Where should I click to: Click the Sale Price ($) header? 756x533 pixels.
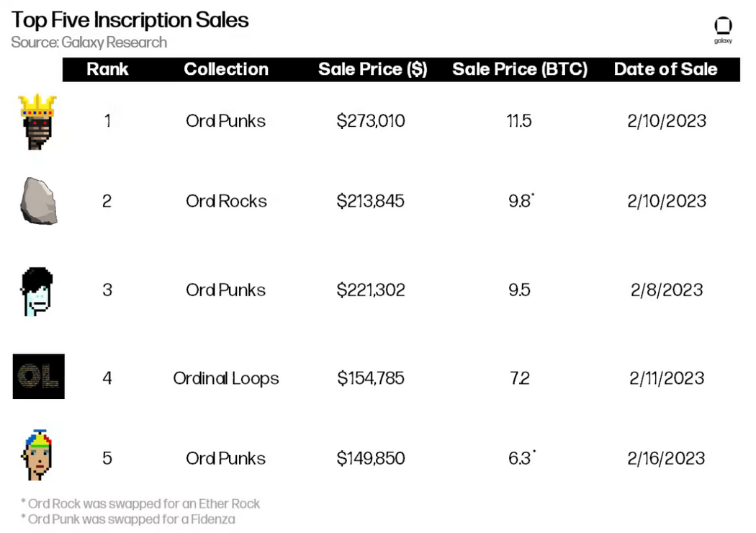[x=373, y=69]
